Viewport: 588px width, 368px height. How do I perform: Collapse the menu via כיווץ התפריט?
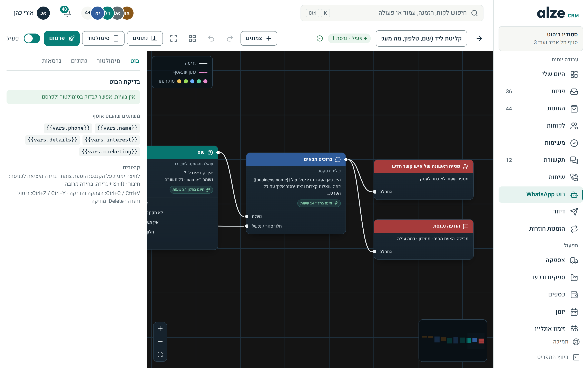point(558,357)
